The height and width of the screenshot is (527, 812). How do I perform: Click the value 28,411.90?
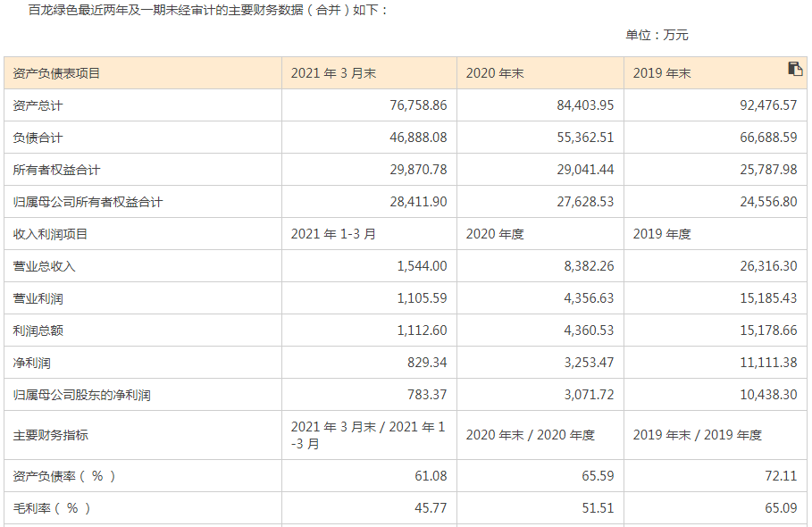click(418, 201)
